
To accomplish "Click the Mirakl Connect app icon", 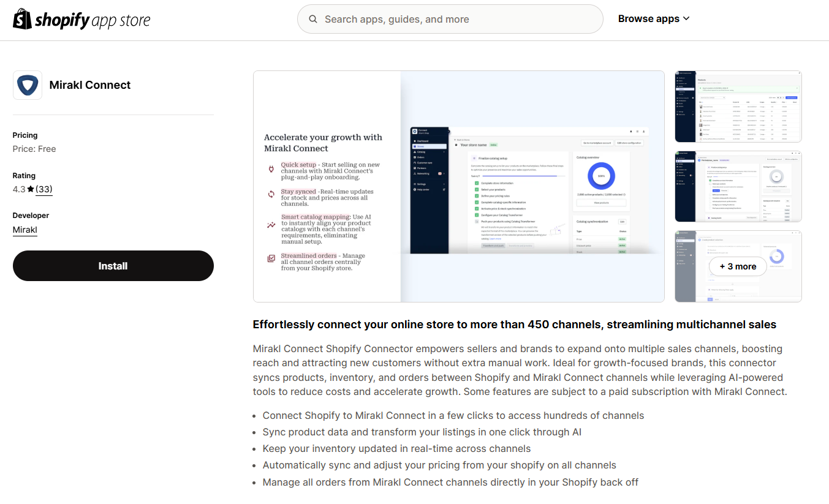I will (28, 85).
